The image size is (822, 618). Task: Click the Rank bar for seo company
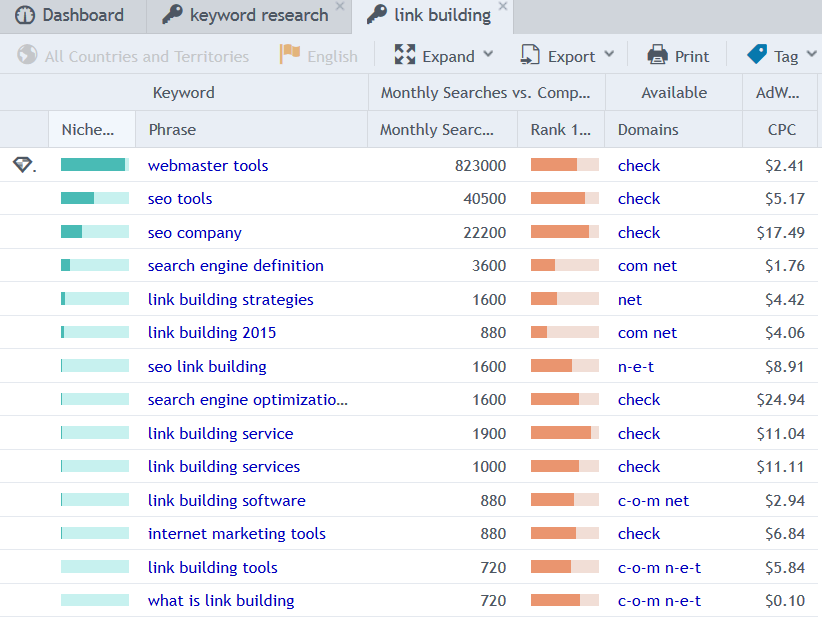point(565,232)
